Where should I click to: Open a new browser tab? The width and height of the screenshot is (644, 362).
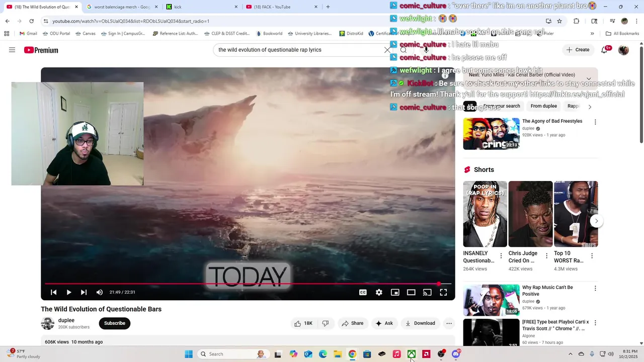tap(328, 7)
